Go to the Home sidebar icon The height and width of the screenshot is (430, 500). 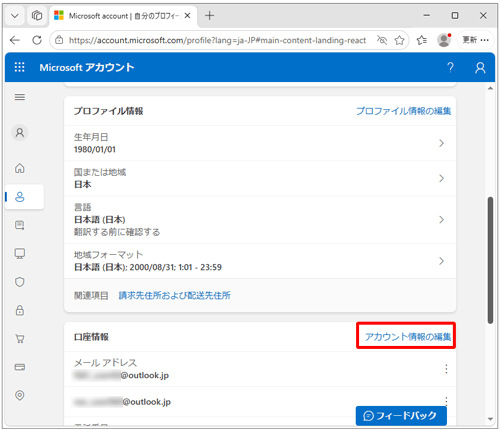tap(20, 168)
